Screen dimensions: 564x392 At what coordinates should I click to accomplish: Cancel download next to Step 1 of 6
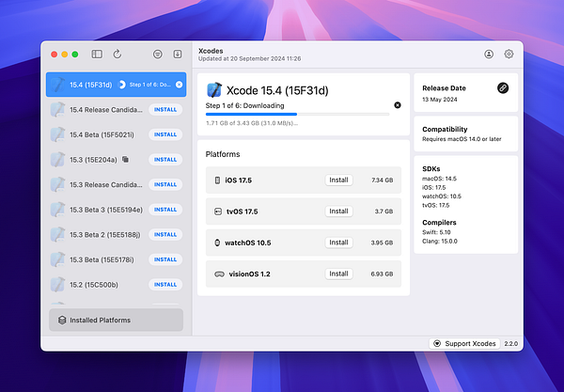click(398, 105)
